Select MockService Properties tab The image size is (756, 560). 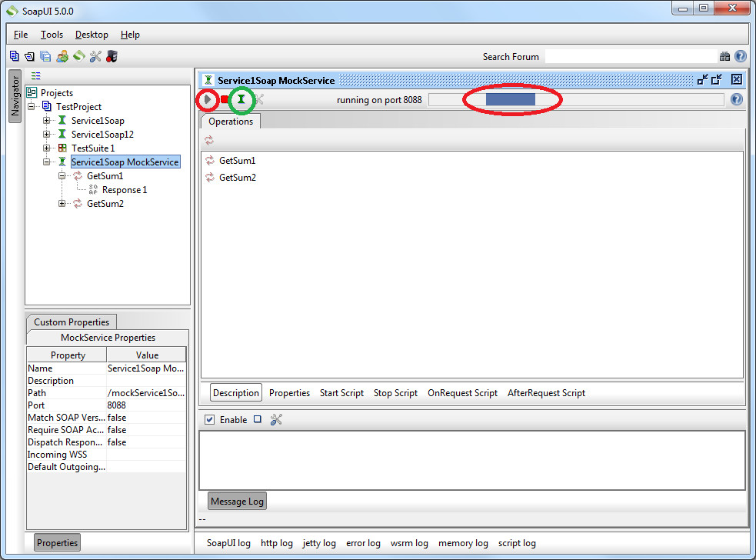pos(108,337)
